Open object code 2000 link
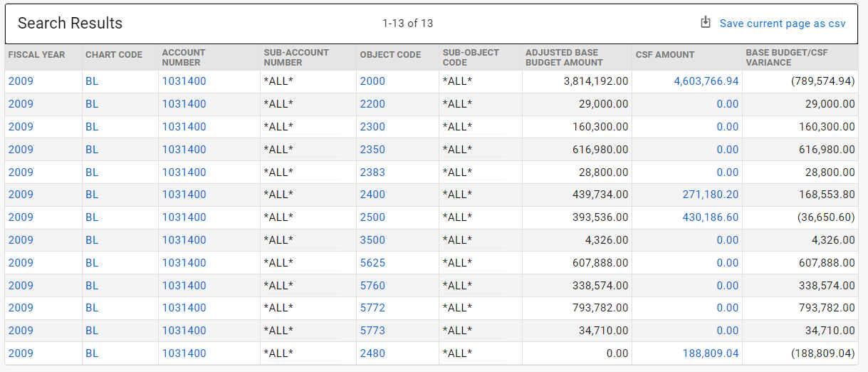This screenshot has width=868, height=372. tap(372, 81)
